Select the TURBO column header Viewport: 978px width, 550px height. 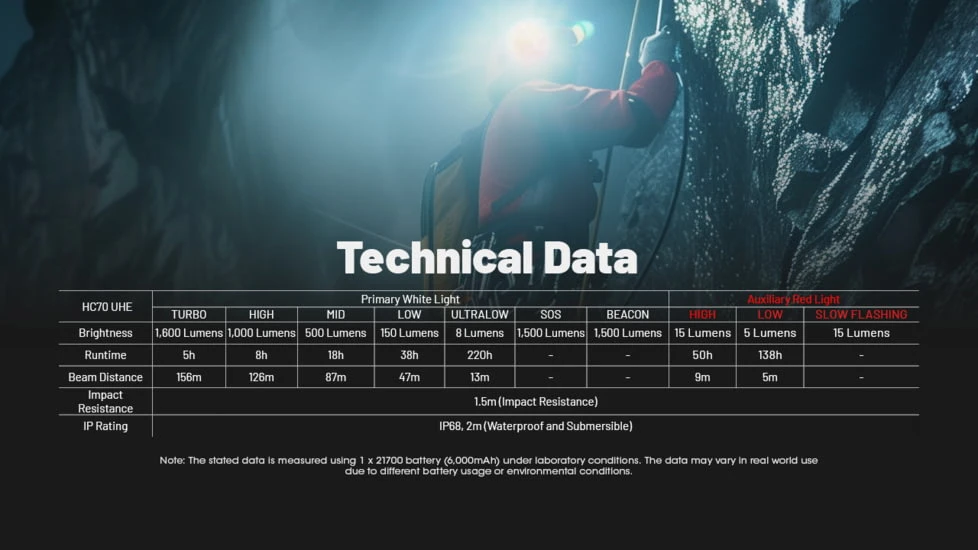click(x=189, y=315)
